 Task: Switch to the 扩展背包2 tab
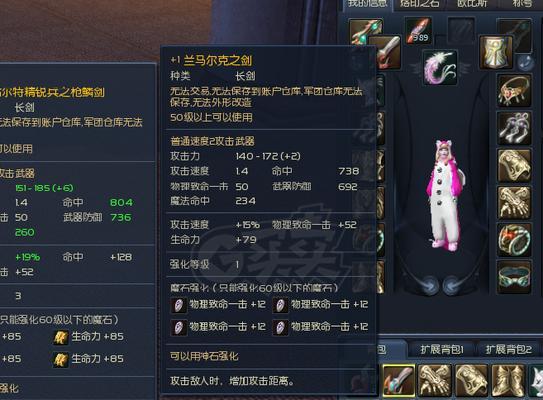(508, 350)
